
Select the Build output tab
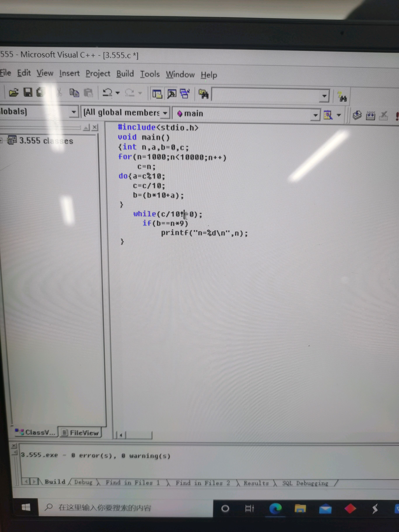(55, 482)
